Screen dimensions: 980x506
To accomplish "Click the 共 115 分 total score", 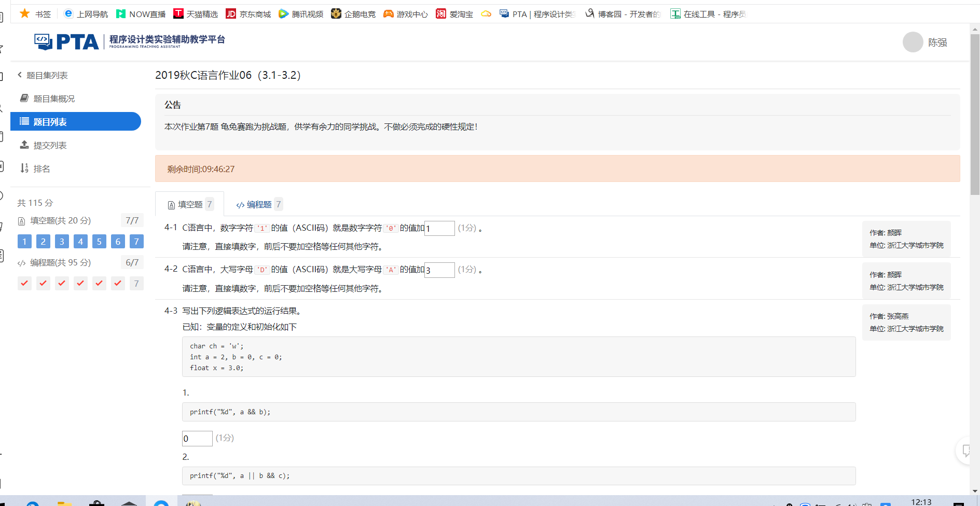I will (35, 203).
